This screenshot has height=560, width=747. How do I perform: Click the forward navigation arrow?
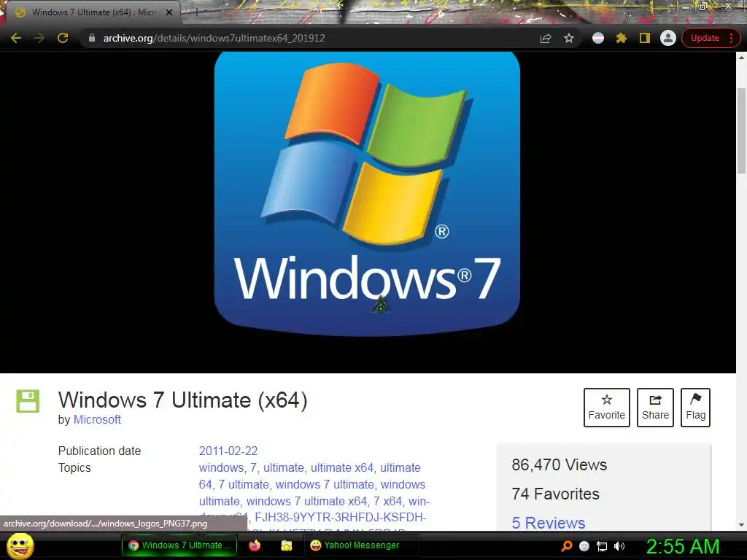tap(39, 38)
